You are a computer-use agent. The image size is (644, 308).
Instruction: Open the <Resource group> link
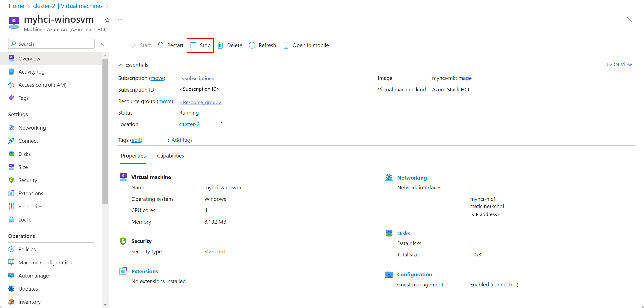click(201, 102)
